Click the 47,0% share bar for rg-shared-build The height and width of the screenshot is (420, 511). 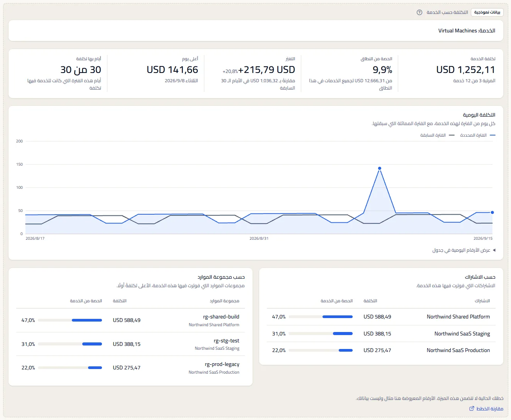click(x=70, y=320)
